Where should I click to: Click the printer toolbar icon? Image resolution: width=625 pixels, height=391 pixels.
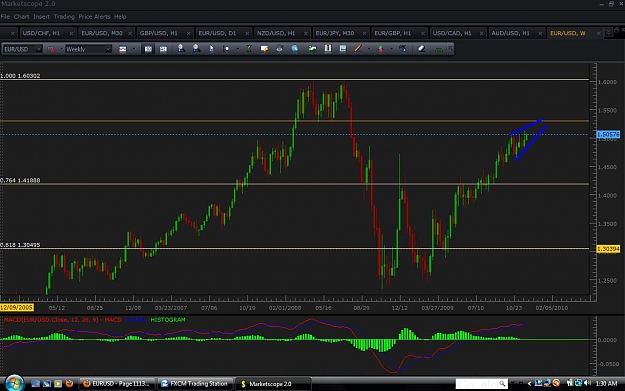[x=279, y=49]
